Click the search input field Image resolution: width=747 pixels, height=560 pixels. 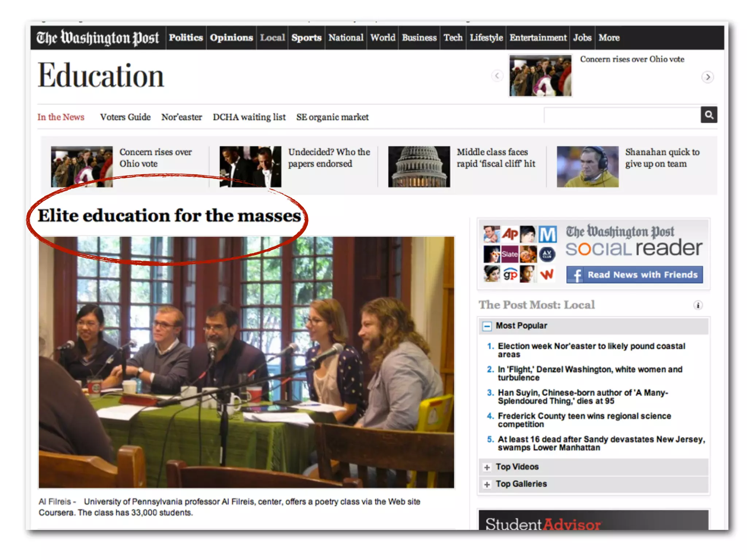(622, 115)
